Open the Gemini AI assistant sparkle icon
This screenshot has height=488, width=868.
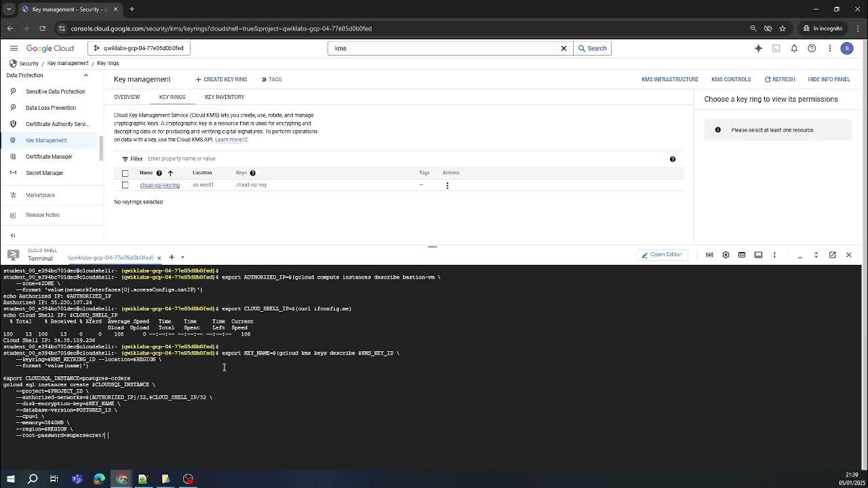pyautogui.click(x=758, y=48)
